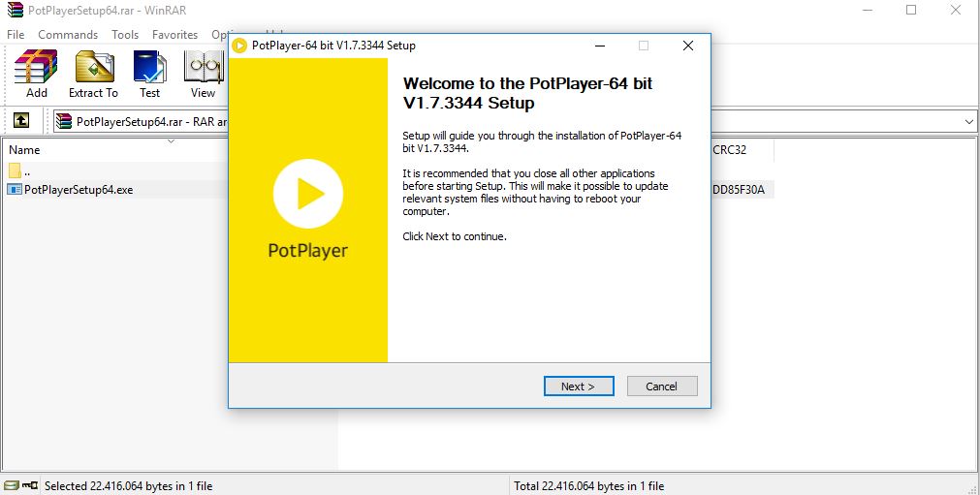Click the Extract To toolbar icon
Screen dimensions: 980x495
(94, 74)
